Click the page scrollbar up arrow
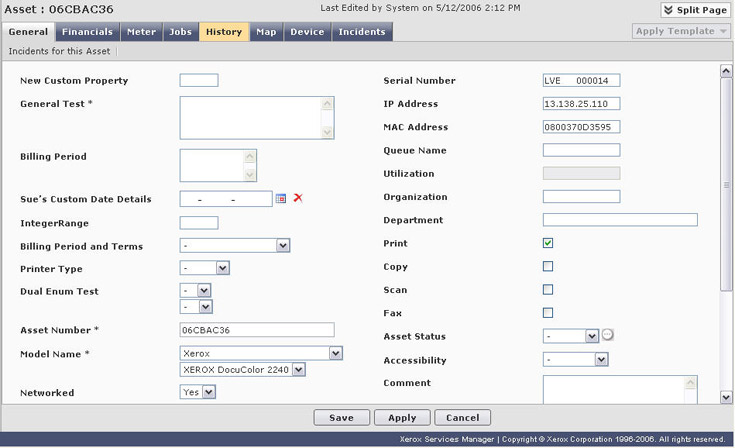Viewport: 735px width, 448px height. pyautogui.click(x=726, y=71)
